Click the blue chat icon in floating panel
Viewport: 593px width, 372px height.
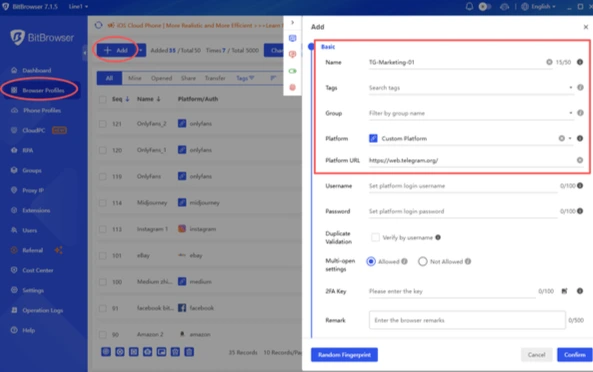pyautogui.click(x=292, y=38)
